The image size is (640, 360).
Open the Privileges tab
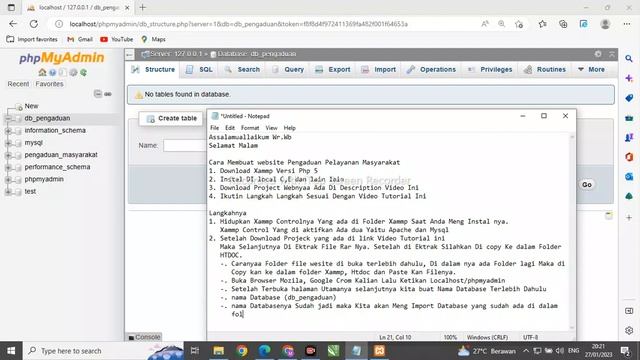(490, 69)
